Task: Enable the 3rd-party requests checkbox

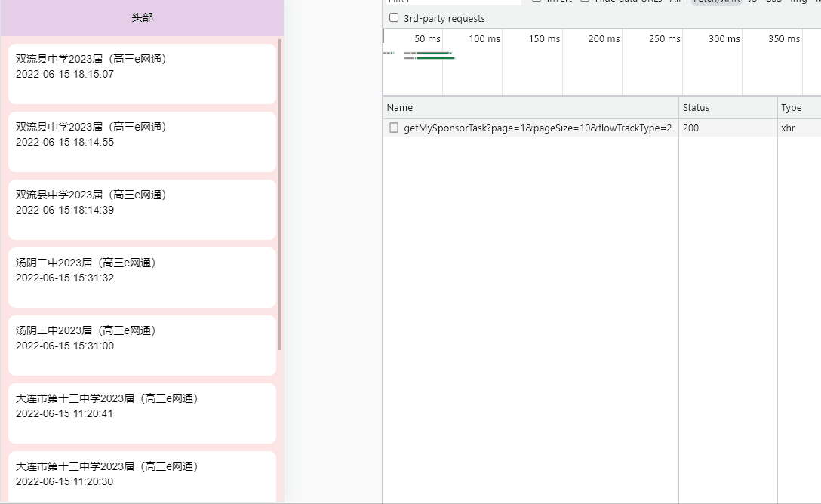Action: click(x=394, y=18)
